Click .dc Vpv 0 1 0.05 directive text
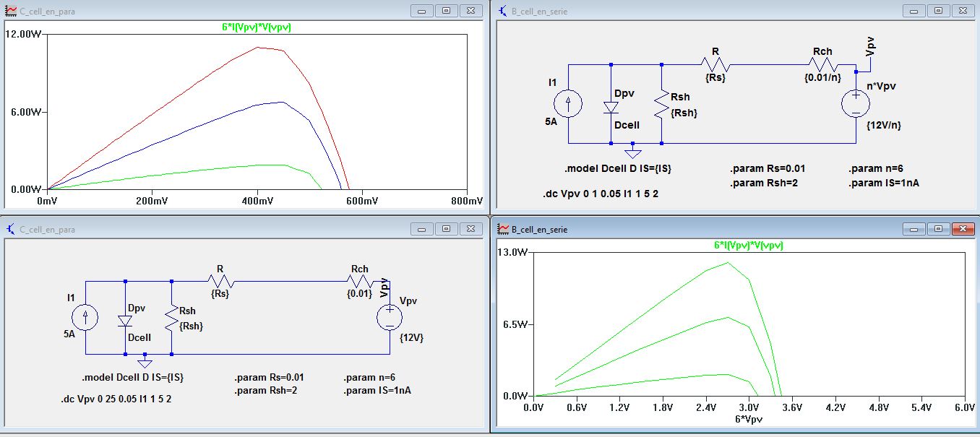Screen dimensions: 980x437 (x=601, y=194)
